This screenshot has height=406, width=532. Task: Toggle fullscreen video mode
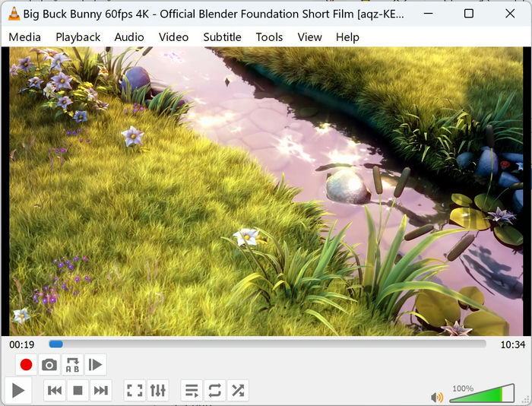pos(135,390)
